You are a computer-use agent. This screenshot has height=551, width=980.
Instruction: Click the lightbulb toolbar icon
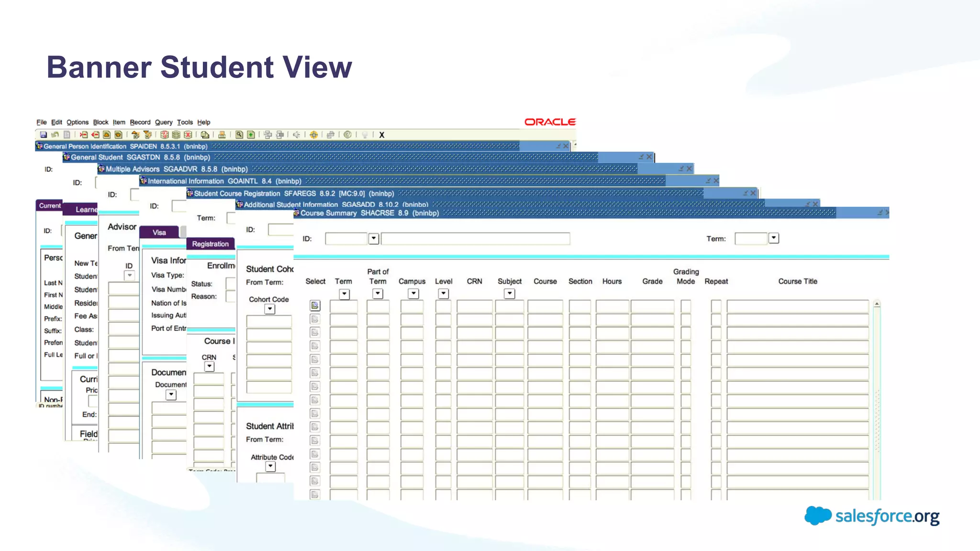click(364, 135)
